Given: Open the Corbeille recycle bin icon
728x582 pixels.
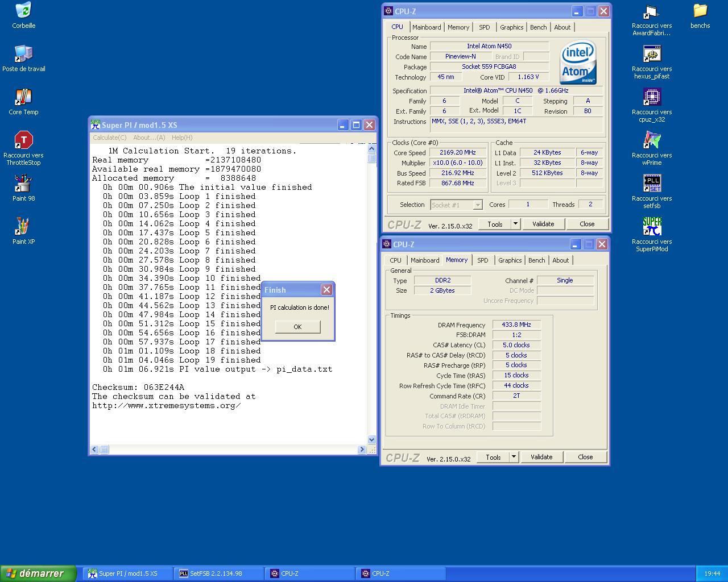Looking at the screenshot, I should click(23, 11).
